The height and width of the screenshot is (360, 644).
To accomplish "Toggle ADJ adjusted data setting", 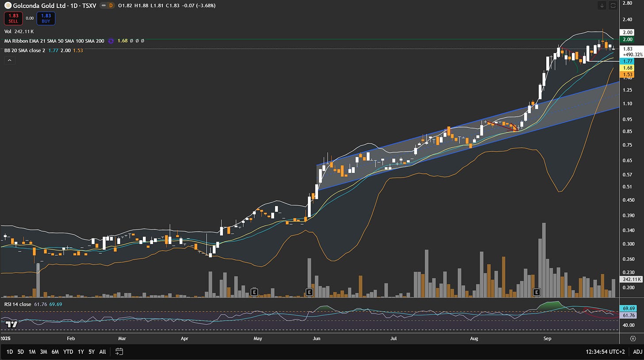I will pyautogui.click(x=637, y=352).
